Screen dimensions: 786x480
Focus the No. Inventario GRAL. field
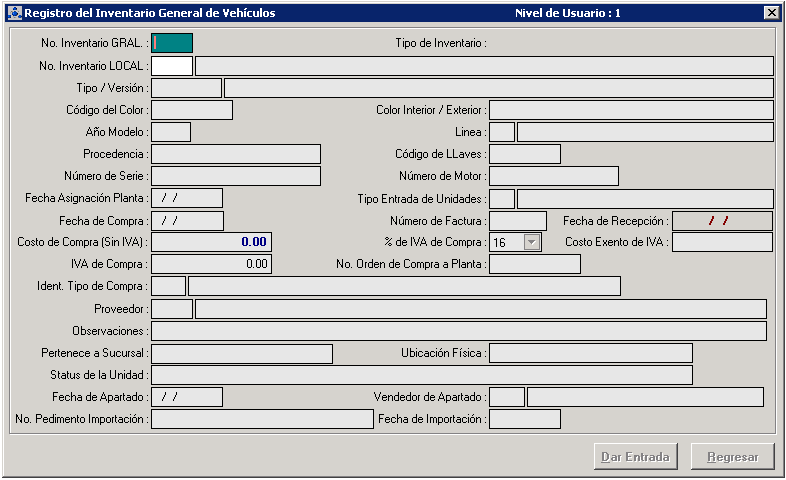[171, 43]
